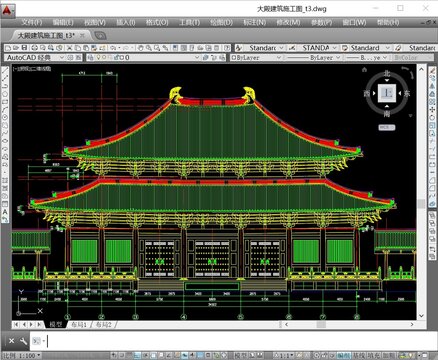
Task: Click the Cut scissors icon
Action: [69, 48]
